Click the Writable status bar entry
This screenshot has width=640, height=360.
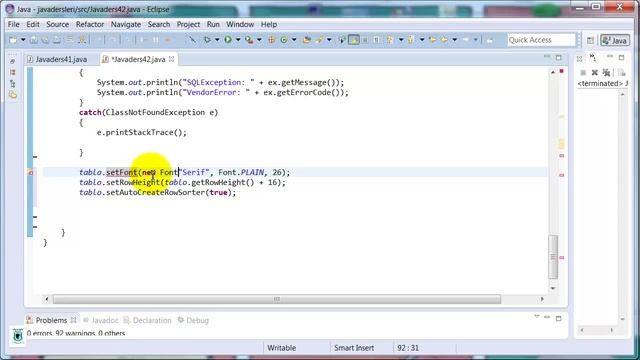coord(282,348)
